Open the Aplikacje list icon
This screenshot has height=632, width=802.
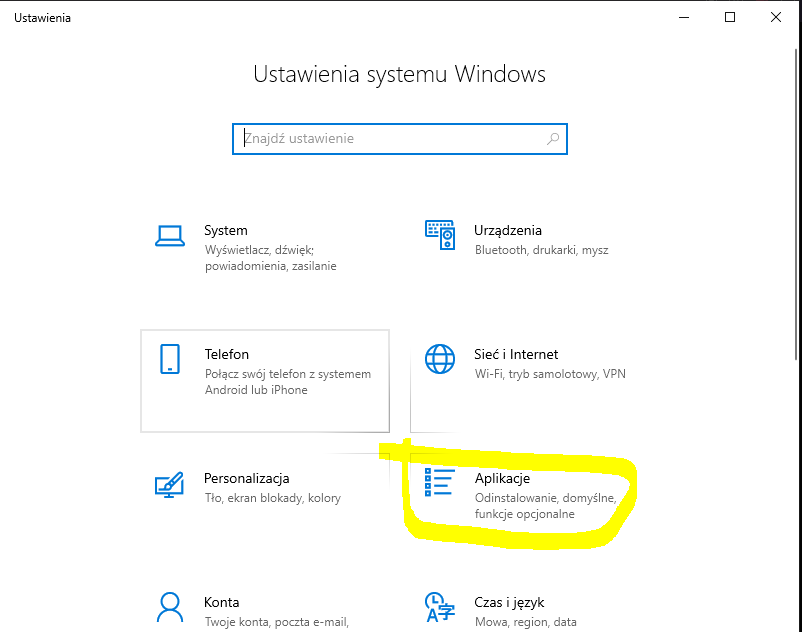click(x=440, y=482)
